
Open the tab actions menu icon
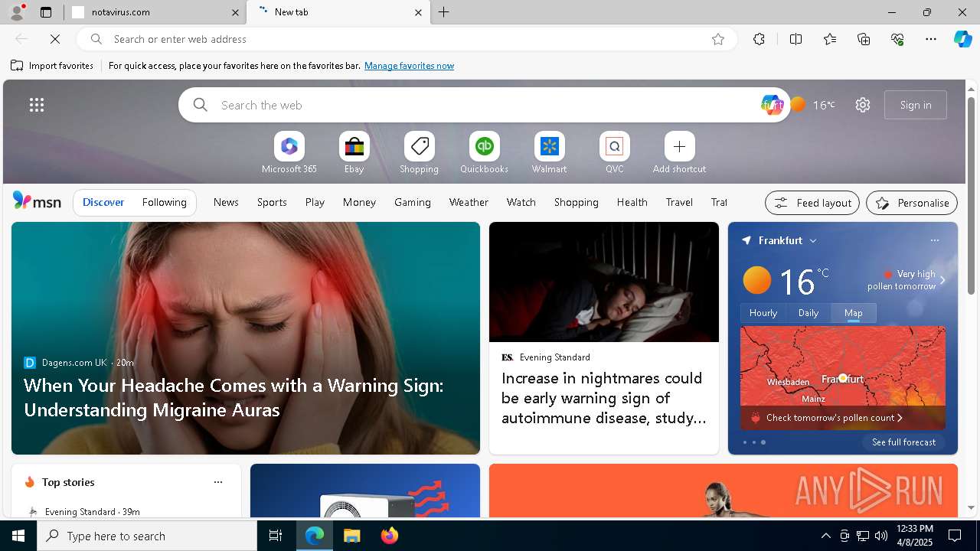pyautogui.click(x=46, y=12)
